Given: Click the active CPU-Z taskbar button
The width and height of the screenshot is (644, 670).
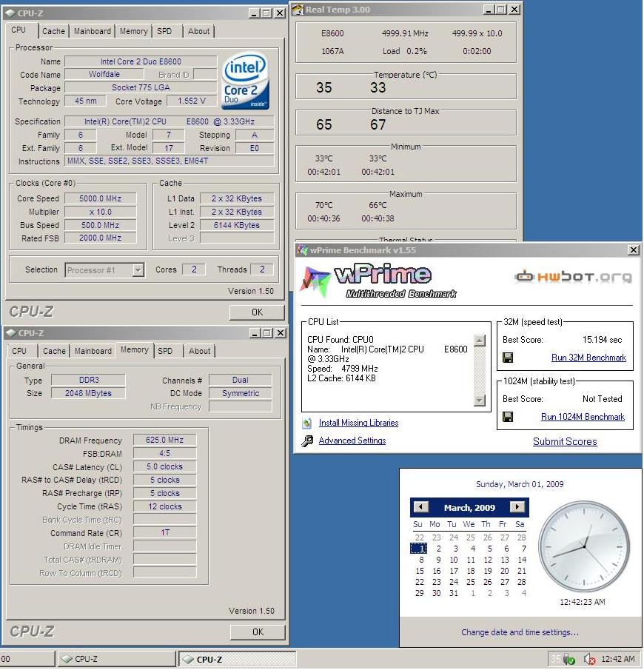Looking at the screenshot, I should coord(238,660).
